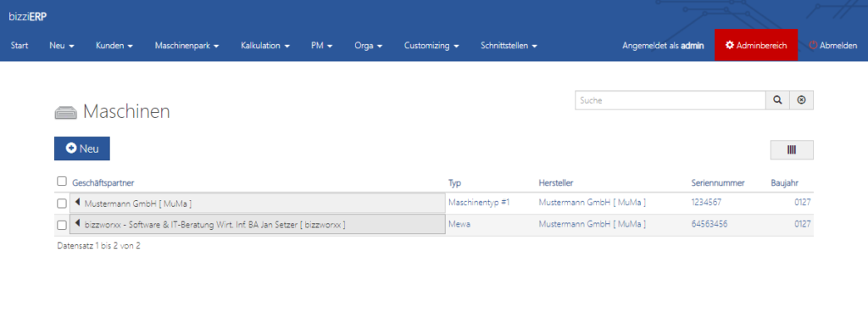Image resolution: width=868 pixels, height=313 pixels.
Task: Sort by Baujahr column header
Action: (785, 182)
